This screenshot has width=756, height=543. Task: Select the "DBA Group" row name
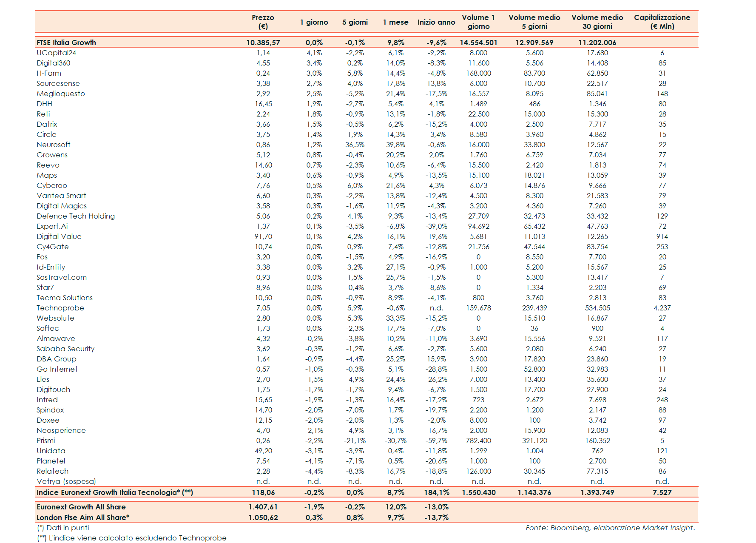click(57, 359)
